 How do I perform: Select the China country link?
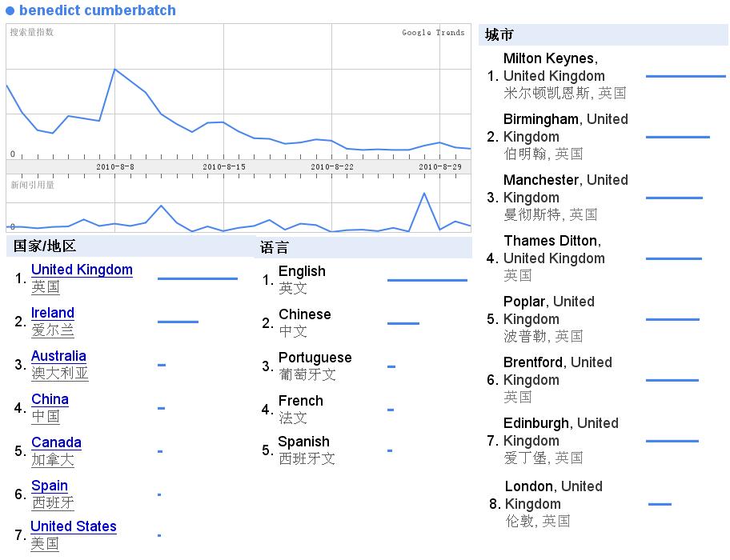pos(50,400)
